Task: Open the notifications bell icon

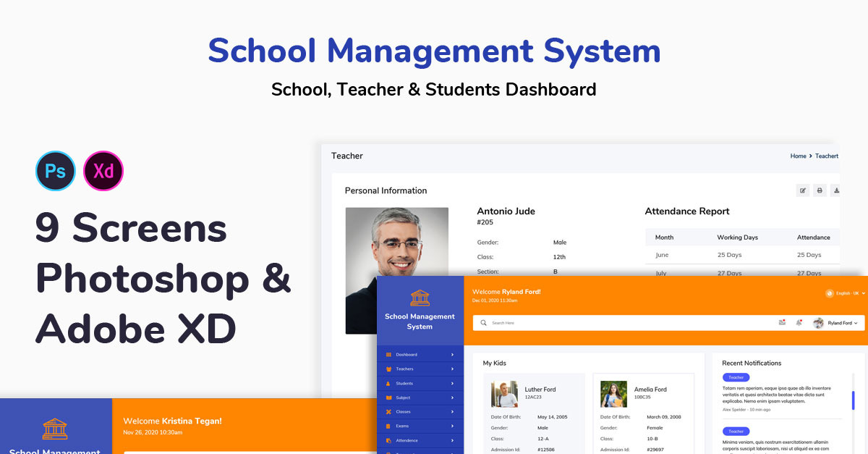Action: (x=799, y=322)
